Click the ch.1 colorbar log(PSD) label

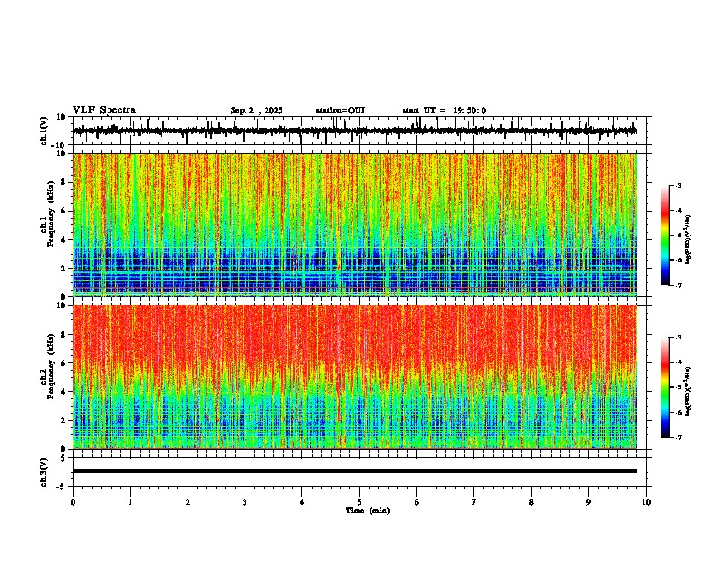[688, 240]
